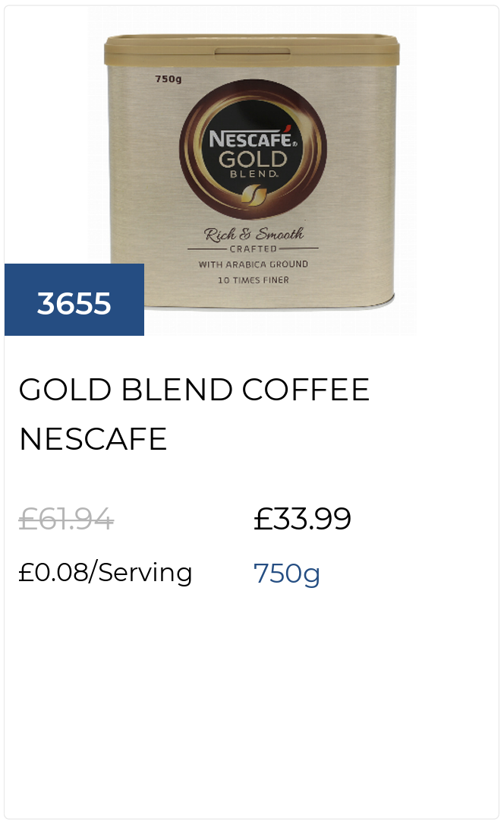Click the word NESCAFE in the title
This screenshot has height=825, width=504.
(93, 439)
